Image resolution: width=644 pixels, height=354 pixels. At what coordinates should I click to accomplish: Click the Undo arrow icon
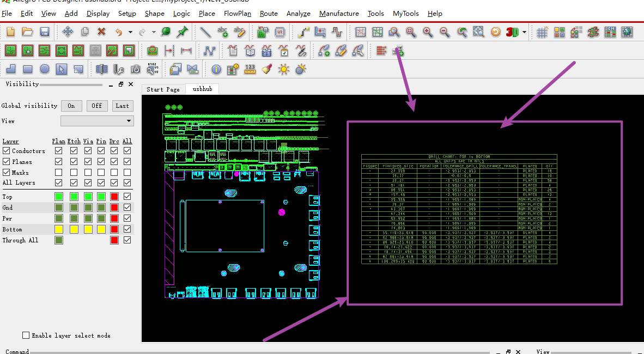point(119,32)
